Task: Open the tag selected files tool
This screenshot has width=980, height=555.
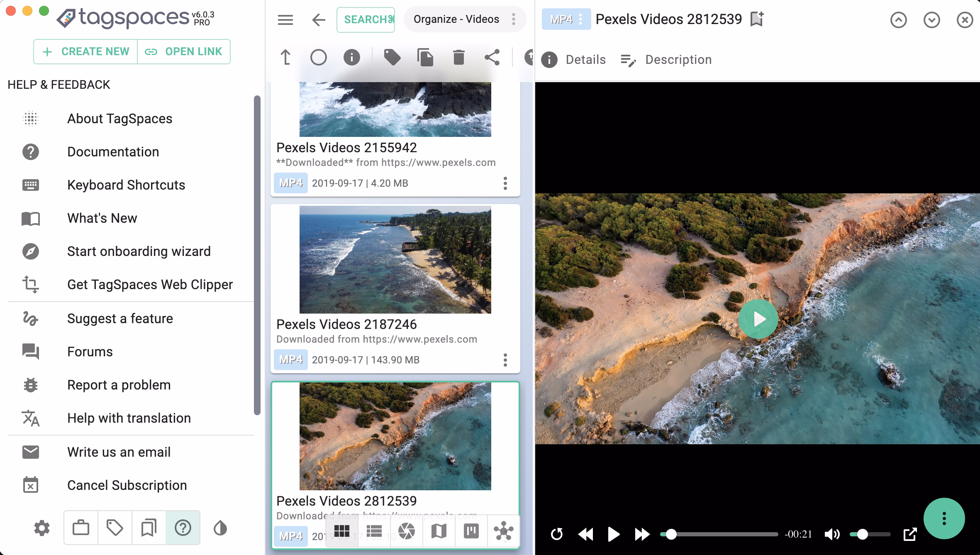Action: (x=392, y=57)
